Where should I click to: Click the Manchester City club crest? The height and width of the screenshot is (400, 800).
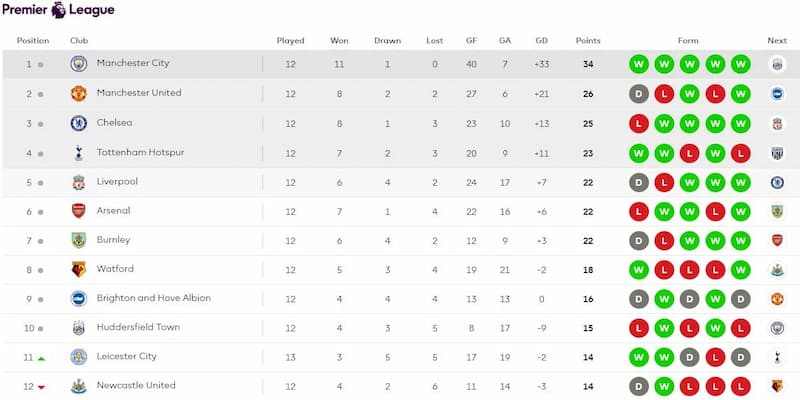[79, 64]
